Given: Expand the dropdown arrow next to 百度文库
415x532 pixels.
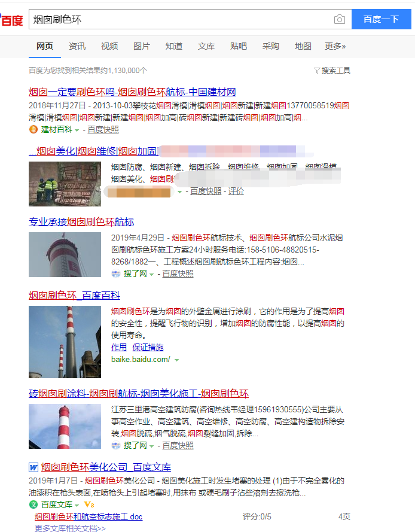Looking at the screenshot, I should tap(77, 505).
